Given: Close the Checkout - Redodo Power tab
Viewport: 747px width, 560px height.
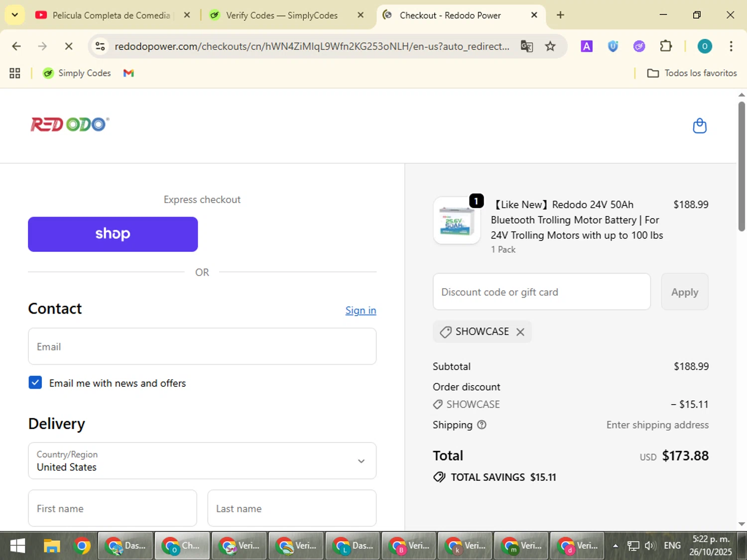Looking at the screenshot, I should (x=534, y=15).
